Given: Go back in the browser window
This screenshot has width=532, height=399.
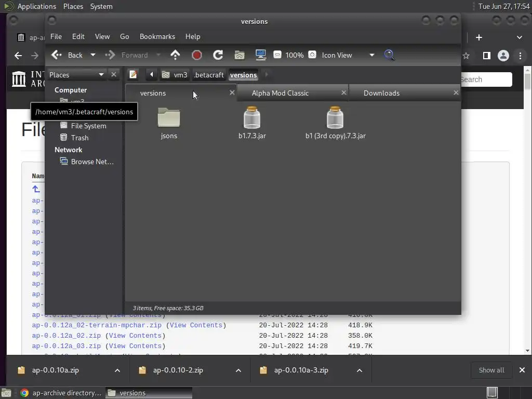Looking at the screenshot, I should pos(18,55).
